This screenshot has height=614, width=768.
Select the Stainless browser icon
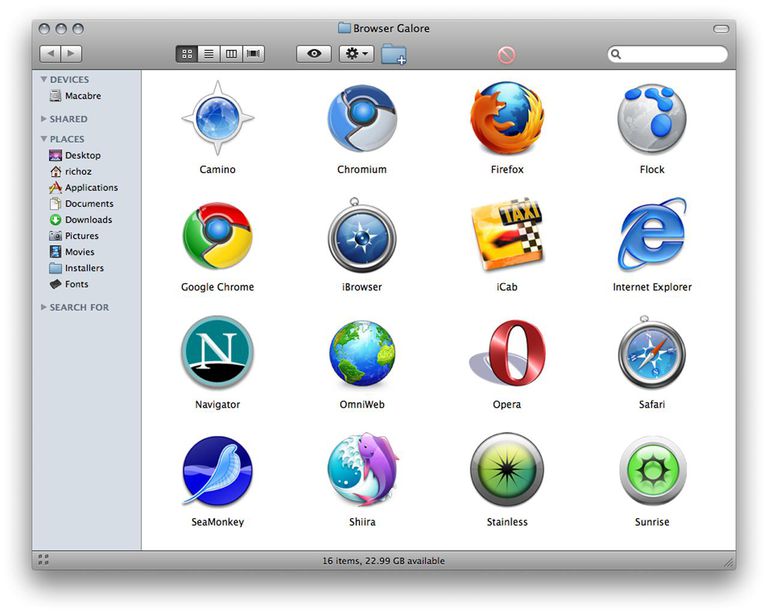coord(507,469)
